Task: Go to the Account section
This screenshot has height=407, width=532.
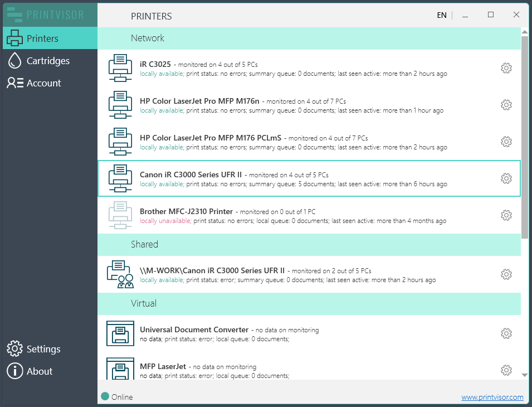Action: 43,83
